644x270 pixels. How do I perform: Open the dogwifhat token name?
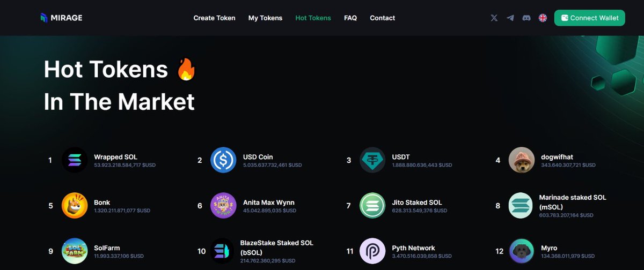click(x=557, y=157)
